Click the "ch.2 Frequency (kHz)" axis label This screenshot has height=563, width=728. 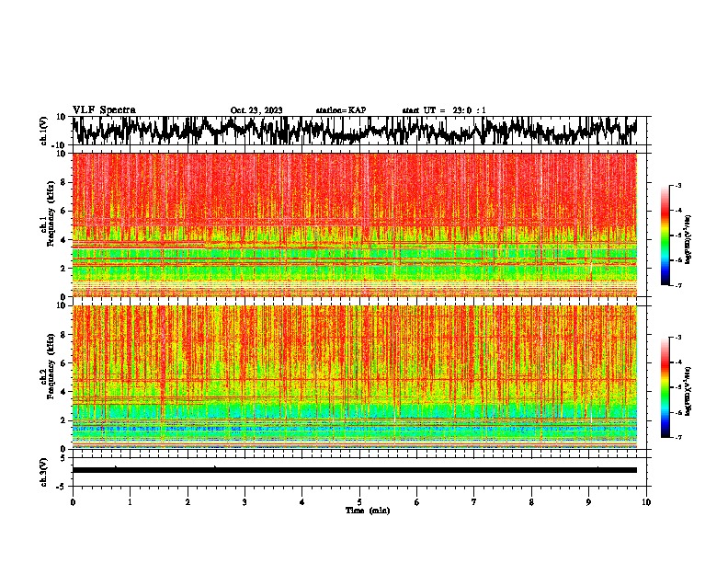(x=49, y=366)
